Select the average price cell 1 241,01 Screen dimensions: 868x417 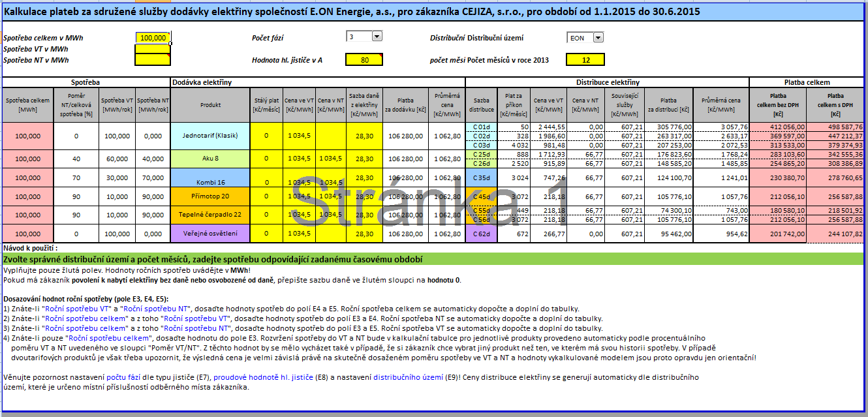(x=721, y=178)
